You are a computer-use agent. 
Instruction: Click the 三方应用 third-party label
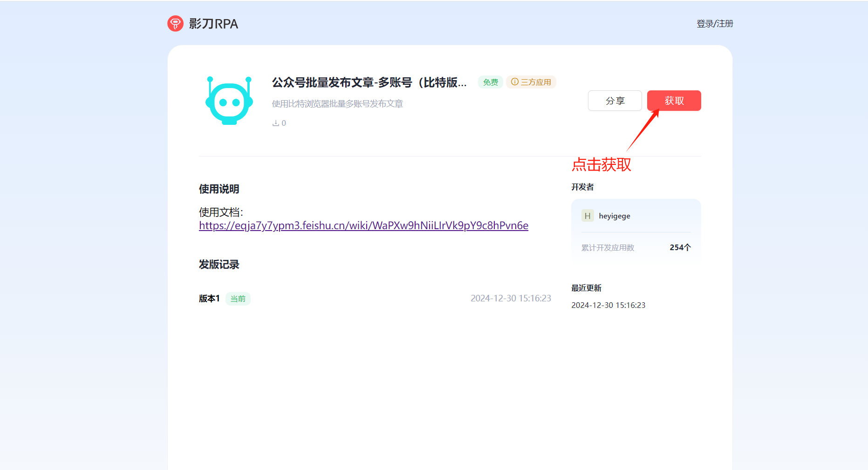[x=536, y=82]
